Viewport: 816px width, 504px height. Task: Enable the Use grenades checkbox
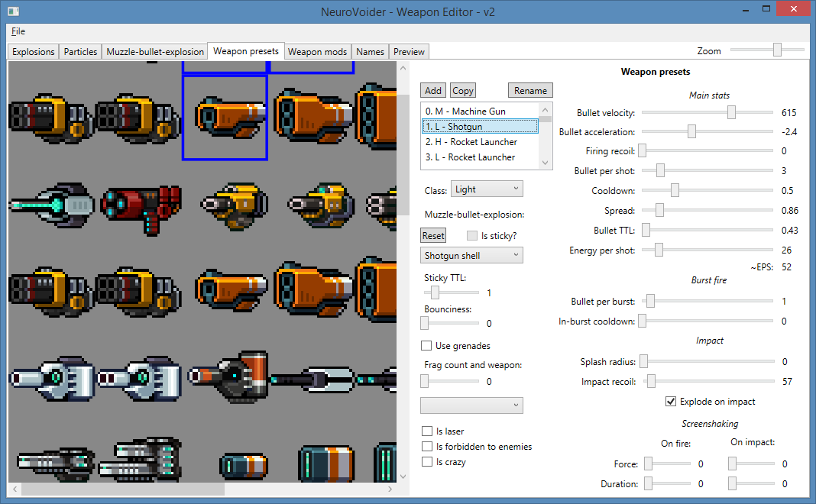pos(426,346)
